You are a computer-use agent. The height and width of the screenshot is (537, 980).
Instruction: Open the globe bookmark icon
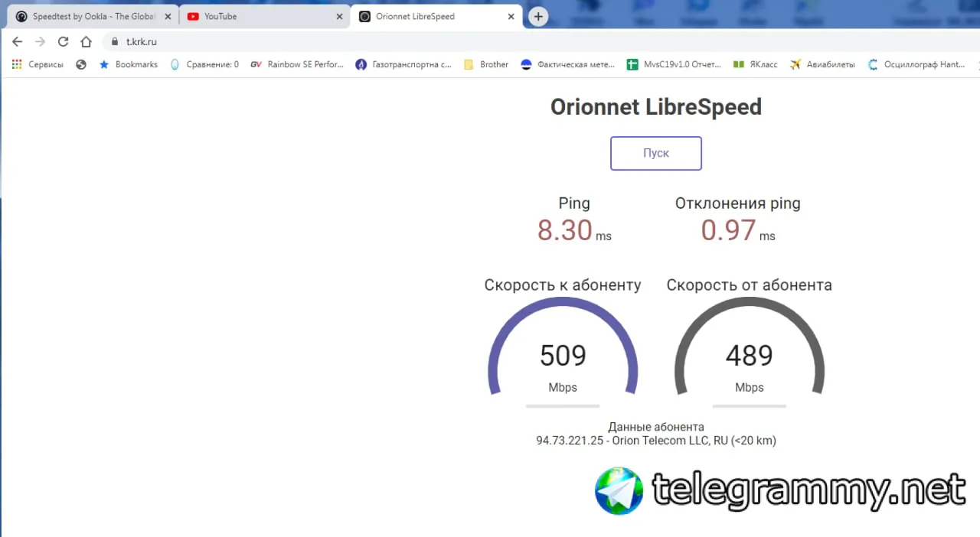pos(81,64)
